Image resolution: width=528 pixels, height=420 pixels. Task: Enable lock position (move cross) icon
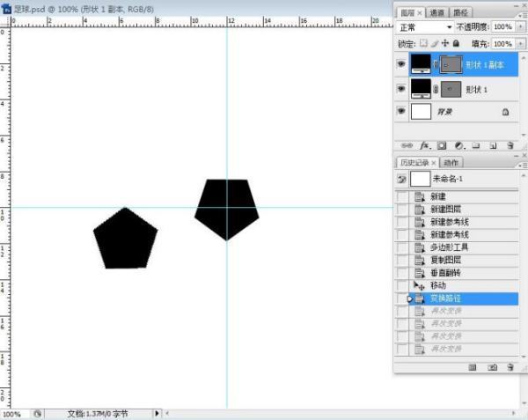coord(445,43)
